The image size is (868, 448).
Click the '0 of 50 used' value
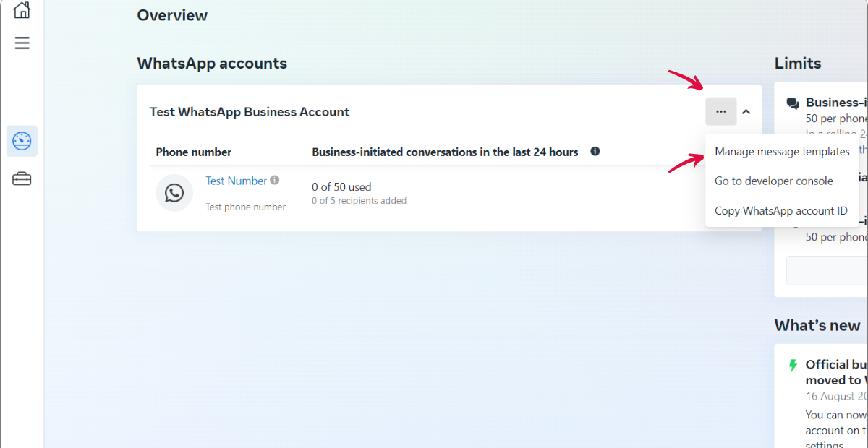click(x=341, y=187)
